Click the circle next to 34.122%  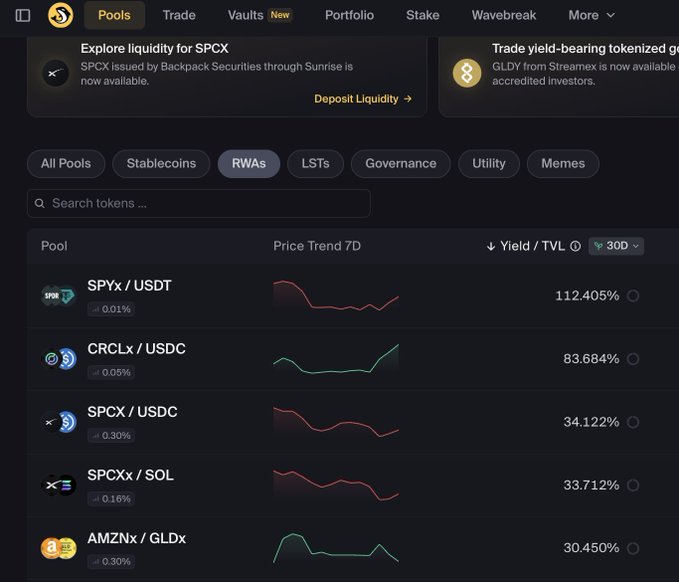pyautogui.click(x=633, y=422)
